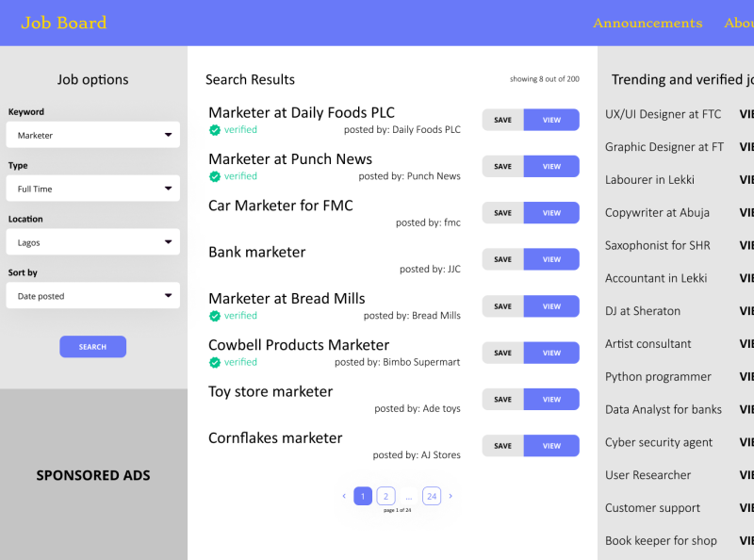The height and width of the screenshot is (560, 754).
Task: Click Cyber security agent trending job
Action: click(x=659, y=442)
